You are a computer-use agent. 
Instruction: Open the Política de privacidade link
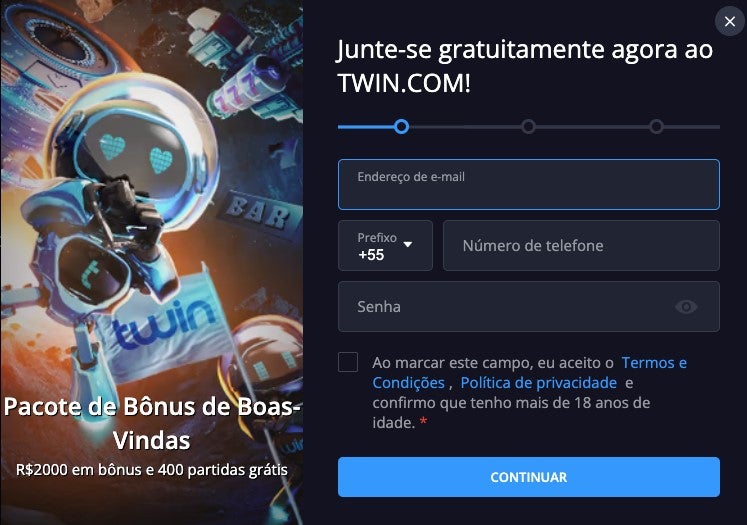click(539, 383)
